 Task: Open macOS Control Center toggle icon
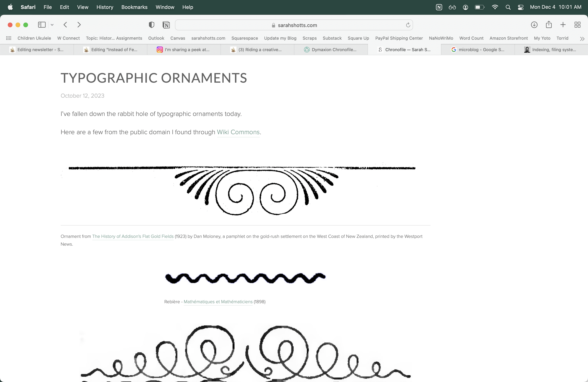(x=521, y=7)
